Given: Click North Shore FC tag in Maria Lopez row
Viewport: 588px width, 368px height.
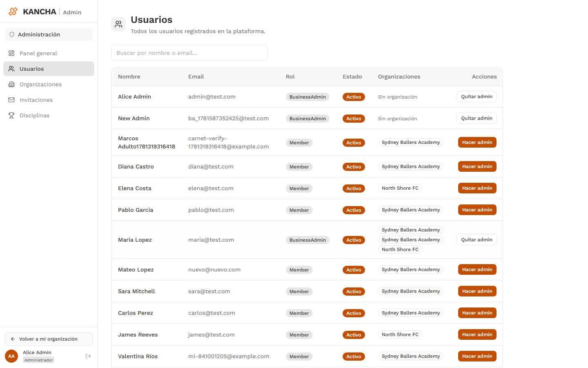Looking at the screenshot, I should coord(400,249).
